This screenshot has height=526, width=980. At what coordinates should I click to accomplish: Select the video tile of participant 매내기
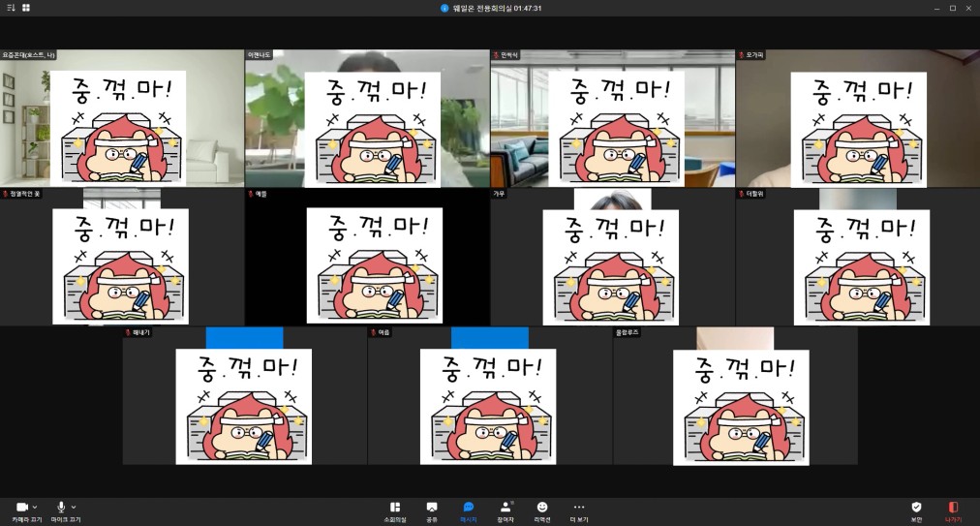(x=245, y=396)
